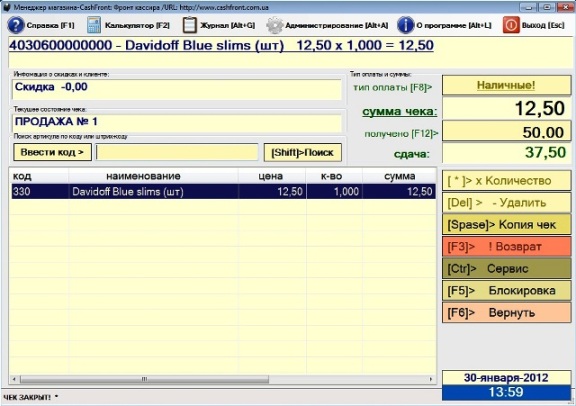Maximize the CashFront window
The height and width of the screenshot is (406, 576).
tap(546, 7)
